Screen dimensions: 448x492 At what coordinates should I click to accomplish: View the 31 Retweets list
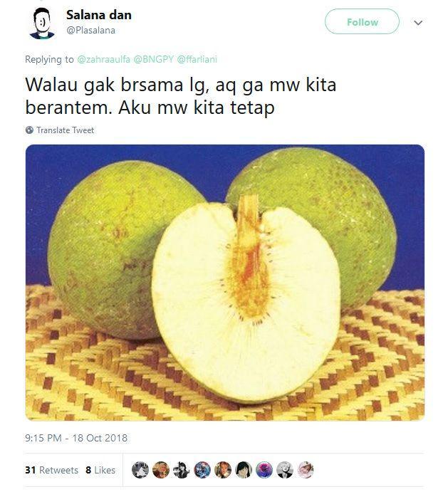(x=51, y=470)
